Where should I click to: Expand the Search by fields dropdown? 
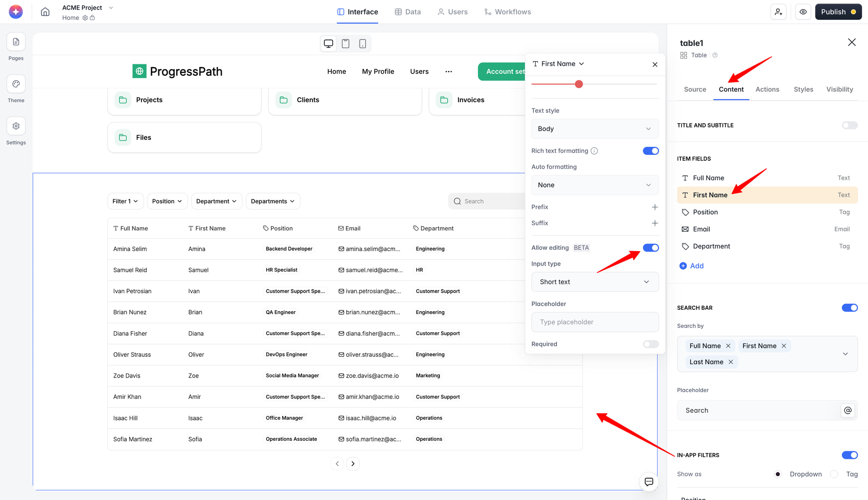pyautogui.click(x=845, y=354)
